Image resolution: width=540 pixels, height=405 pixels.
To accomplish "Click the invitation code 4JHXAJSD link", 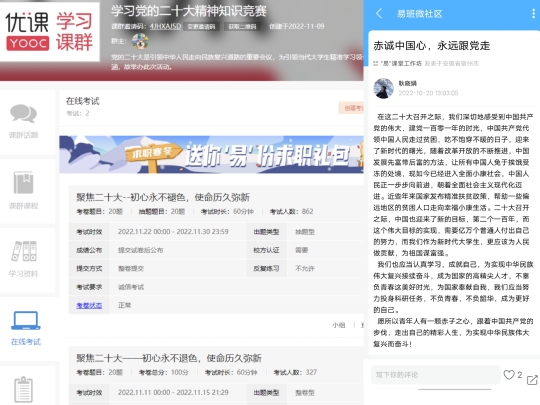I will click(165, 26).
